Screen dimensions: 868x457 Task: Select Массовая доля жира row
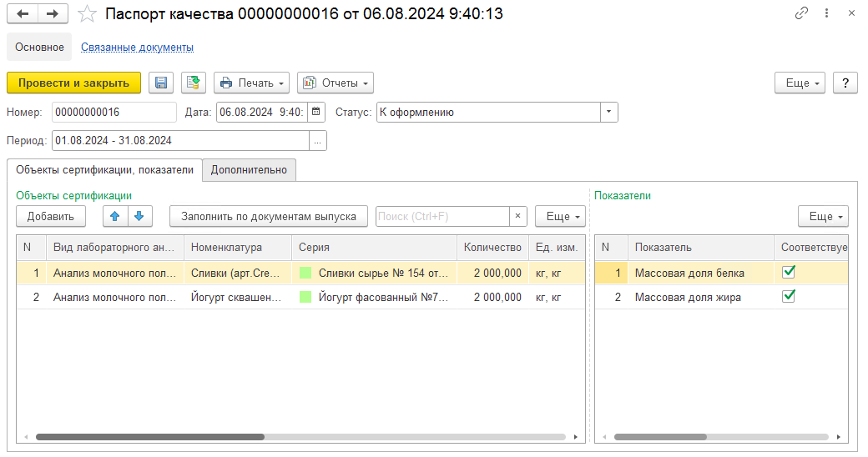click(x=721, y=297)
